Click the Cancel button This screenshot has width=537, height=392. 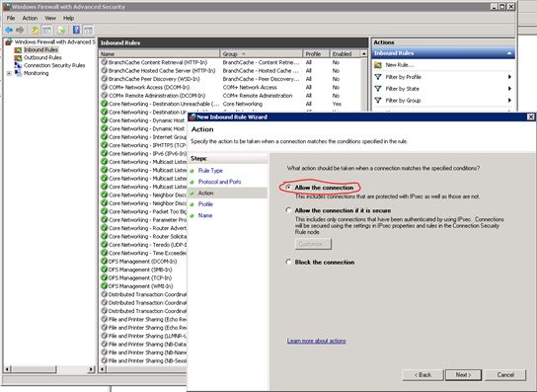pos(505,375)
